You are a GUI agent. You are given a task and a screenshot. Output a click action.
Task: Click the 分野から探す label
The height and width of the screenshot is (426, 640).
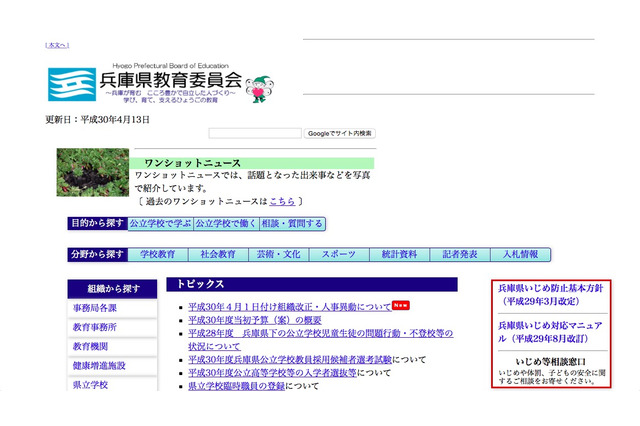point(98,254)
